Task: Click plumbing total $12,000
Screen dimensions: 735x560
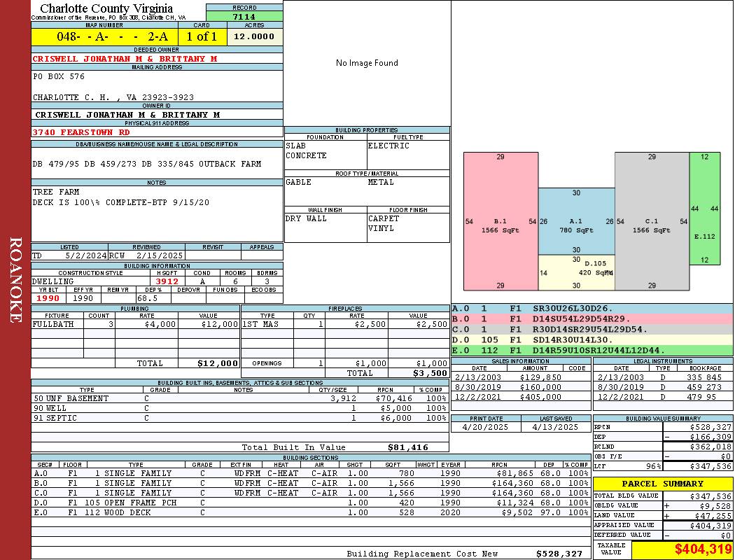Action: click(x=218, y=363)
